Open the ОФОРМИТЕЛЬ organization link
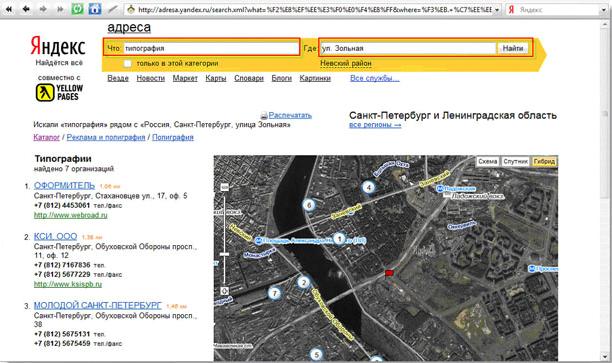The width and height of the screenshot is (612, 363). click(64, 185)
